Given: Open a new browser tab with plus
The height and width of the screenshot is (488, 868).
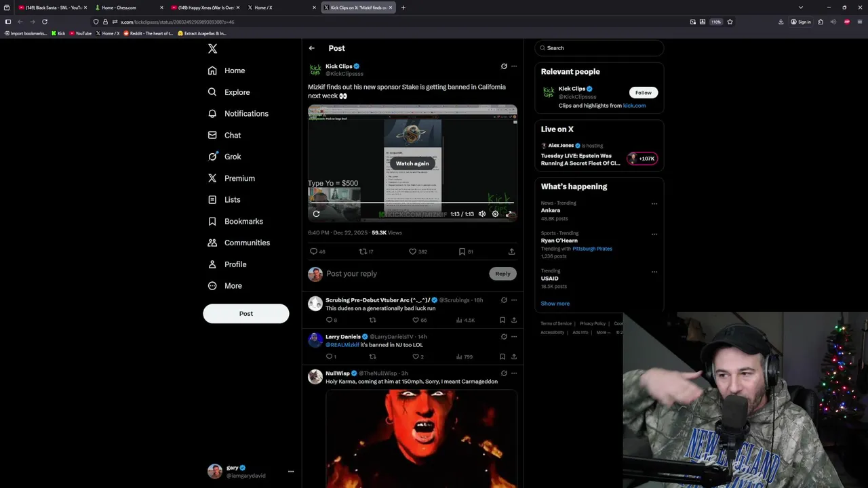Looking at the screenshot, I should [x=403, y=7].
